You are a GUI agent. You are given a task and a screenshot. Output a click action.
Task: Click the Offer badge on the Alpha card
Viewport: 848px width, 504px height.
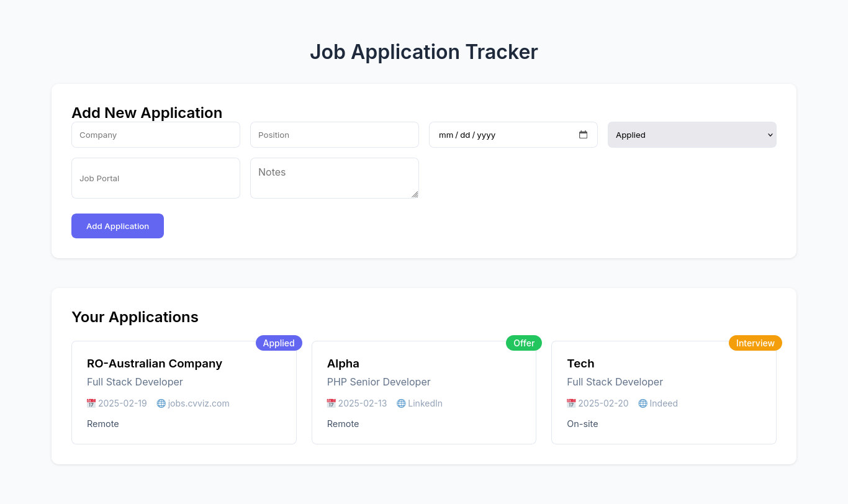[523, 343]
